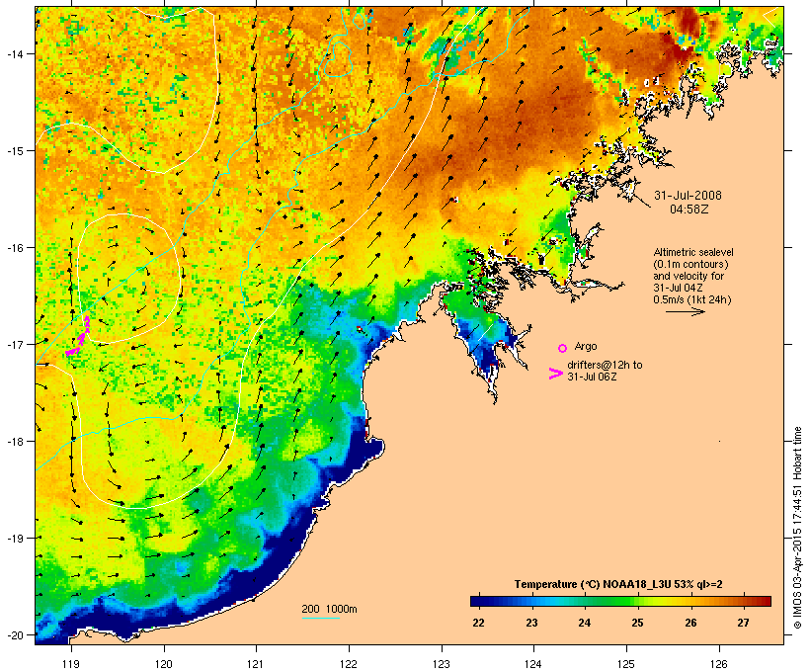Click the '(0.1m contours)' caption line

tap(690, 264)
